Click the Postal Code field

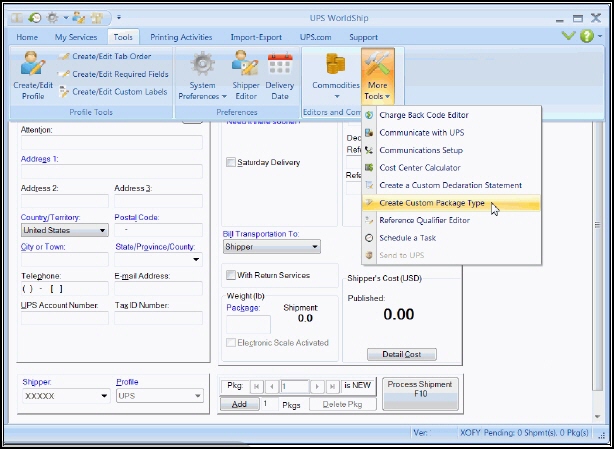[x=158, y=230]
